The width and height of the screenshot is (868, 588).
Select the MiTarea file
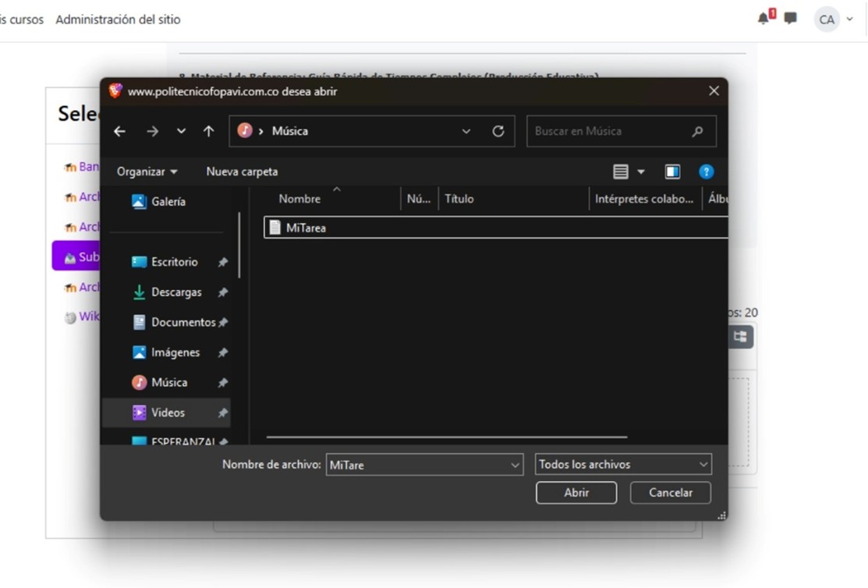click(306, 228)
